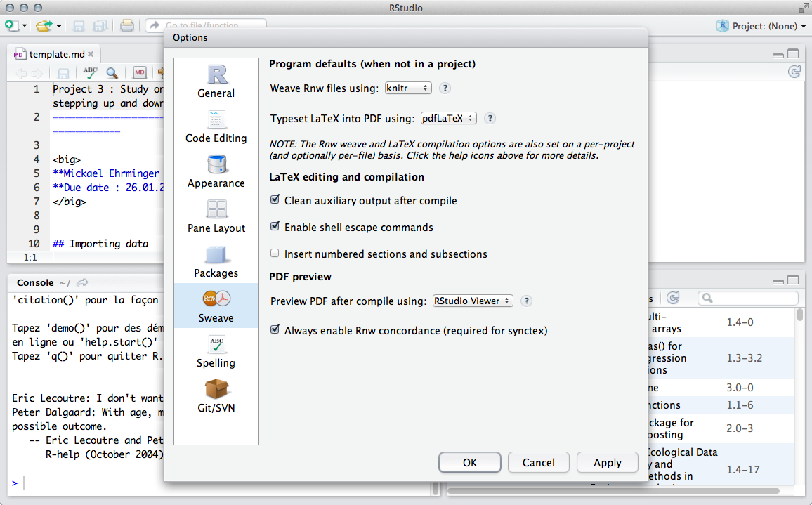The height and width of the screenshot is (505, 812).
Task: Open Git/SVN options section
Action: (x=216, y=396)
